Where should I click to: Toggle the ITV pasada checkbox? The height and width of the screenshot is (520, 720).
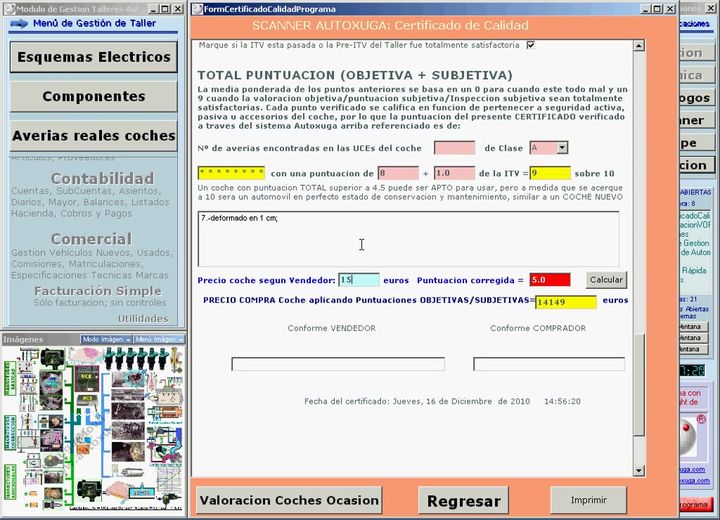(530, 45)
